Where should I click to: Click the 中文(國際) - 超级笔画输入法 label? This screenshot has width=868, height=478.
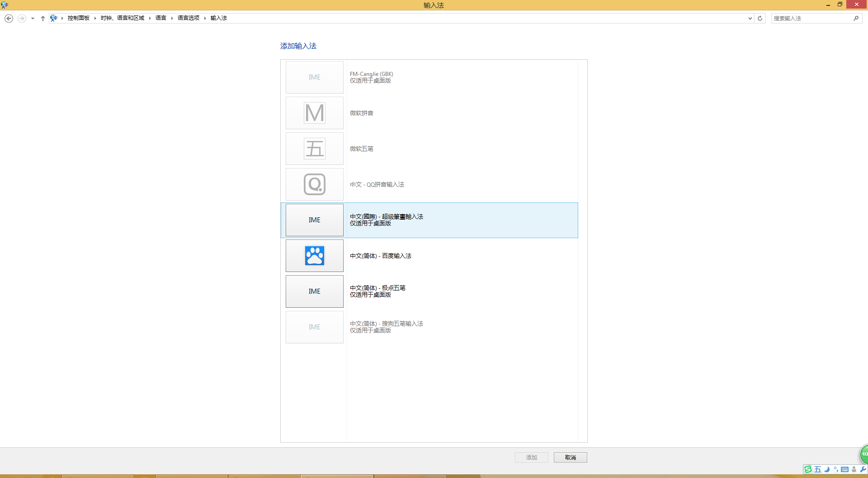[x=387, y=217]
